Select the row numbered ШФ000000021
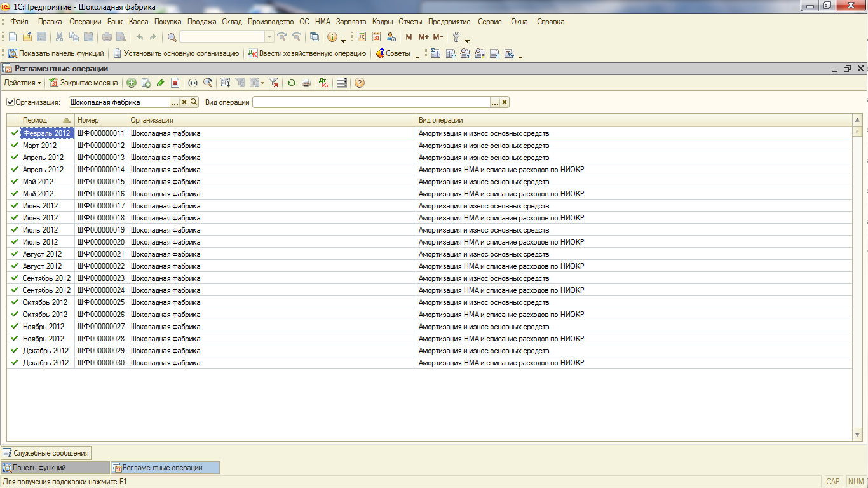868x488 pixels. pyautogui.click(x=429, y=254)
